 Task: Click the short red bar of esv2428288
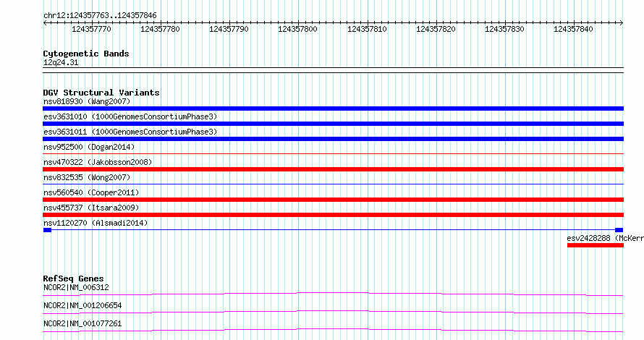[596, 245]
